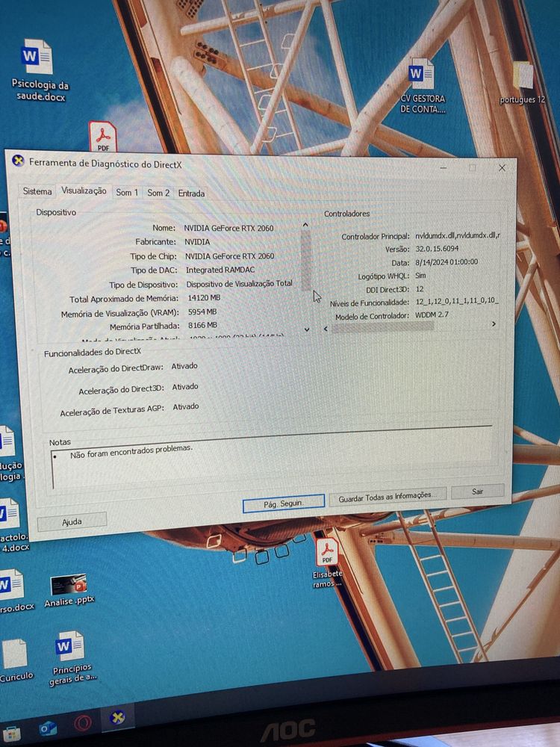Select the Visualização tab
The image size is (560, 747).
point(84,190)
